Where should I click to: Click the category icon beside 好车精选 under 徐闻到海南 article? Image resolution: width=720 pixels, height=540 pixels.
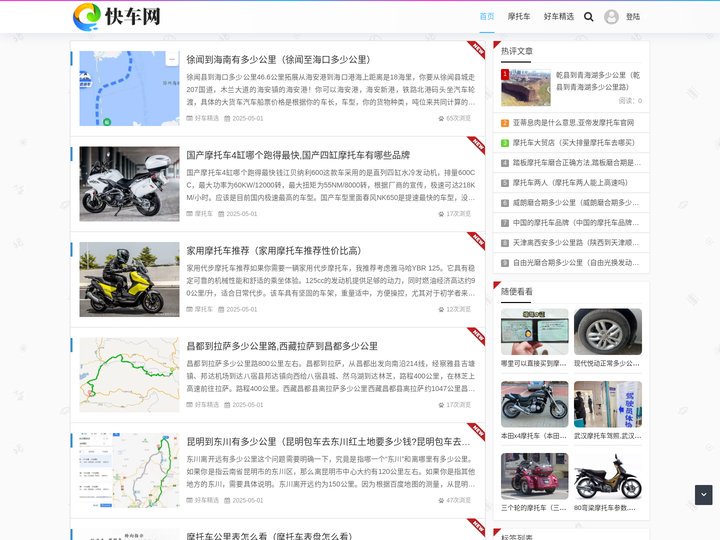click(x=189, y=118)
